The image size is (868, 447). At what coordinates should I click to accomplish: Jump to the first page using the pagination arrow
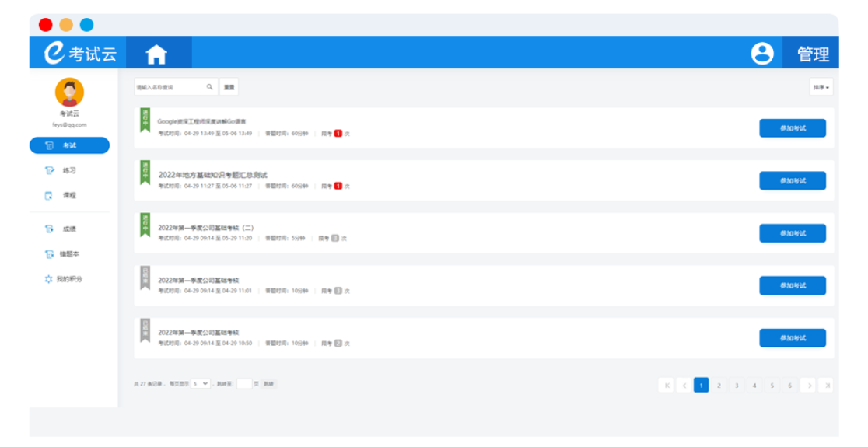666,385
